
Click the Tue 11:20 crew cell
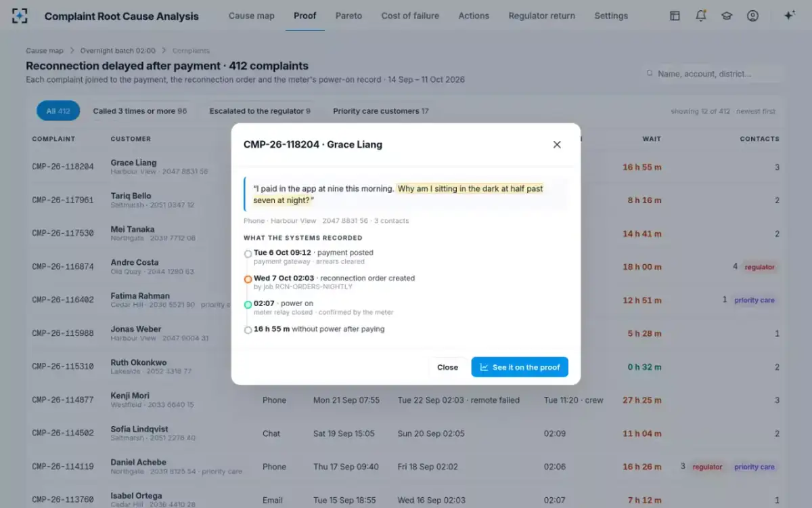pyautogui.click(x=574, y=400)
